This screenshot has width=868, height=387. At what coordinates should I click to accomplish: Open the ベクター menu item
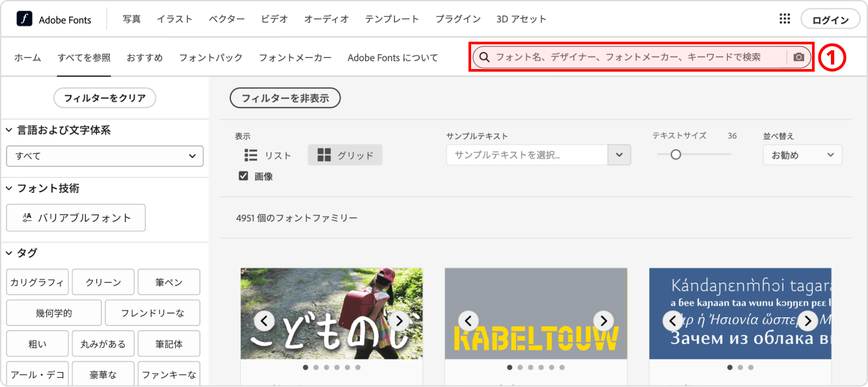pos(227,19)
